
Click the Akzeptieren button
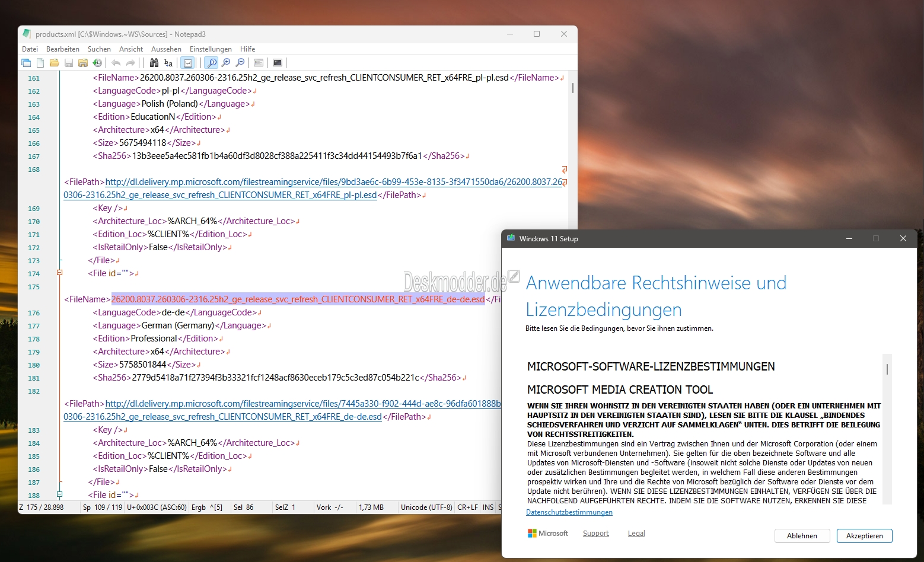(x=864, y=536)
